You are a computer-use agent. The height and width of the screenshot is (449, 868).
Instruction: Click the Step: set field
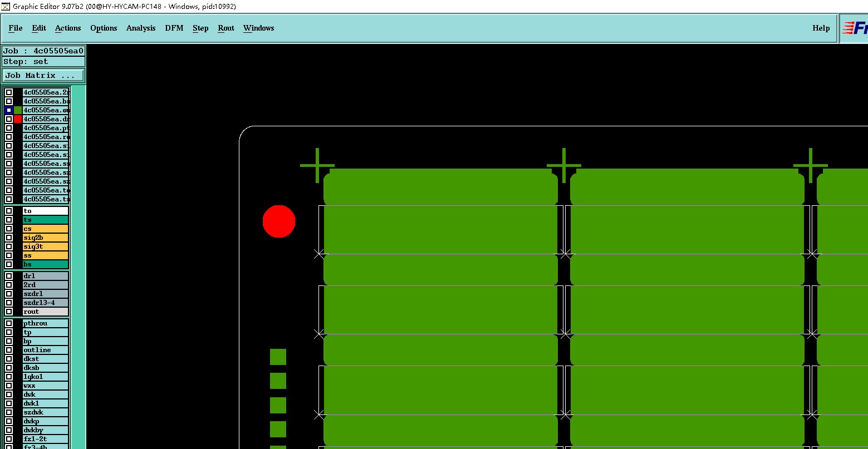pyautogui.click(x=43, y=61)
